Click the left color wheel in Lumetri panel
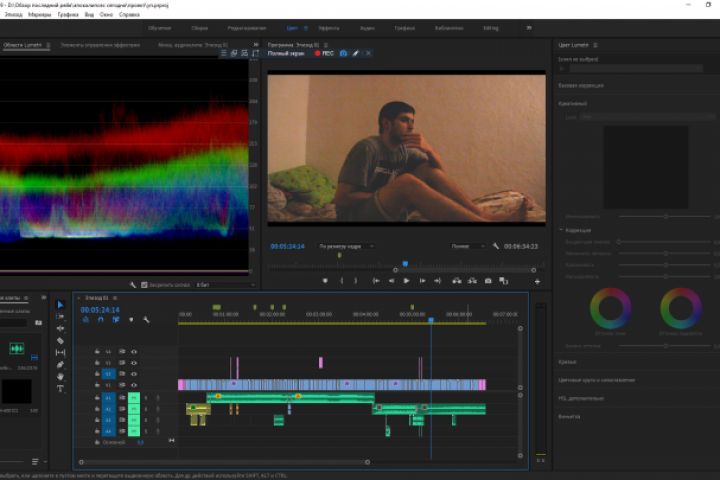The width and height of the screenshot is (720, 480). (610, 307)
